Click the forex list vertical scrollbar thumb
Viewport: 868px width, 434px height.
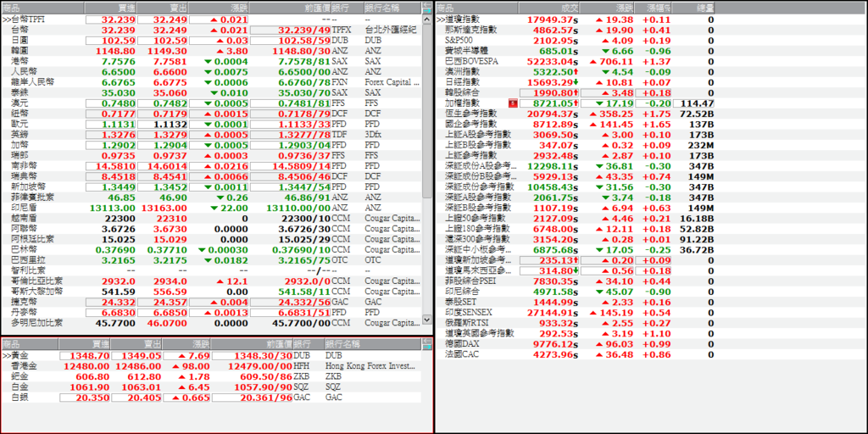(426, 111)
